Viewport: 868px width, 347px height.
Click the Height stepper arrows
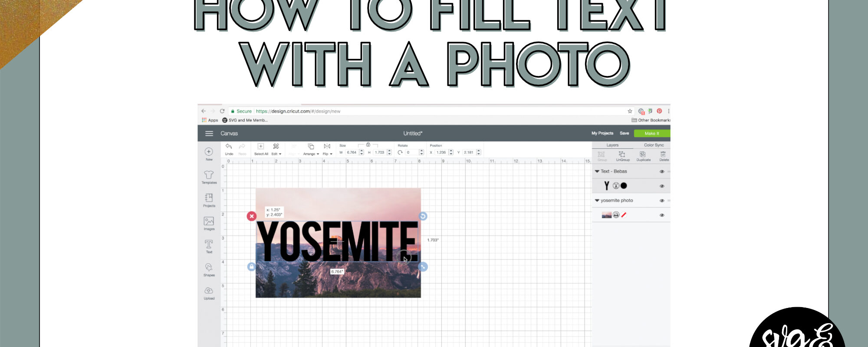tap(389, 152)
